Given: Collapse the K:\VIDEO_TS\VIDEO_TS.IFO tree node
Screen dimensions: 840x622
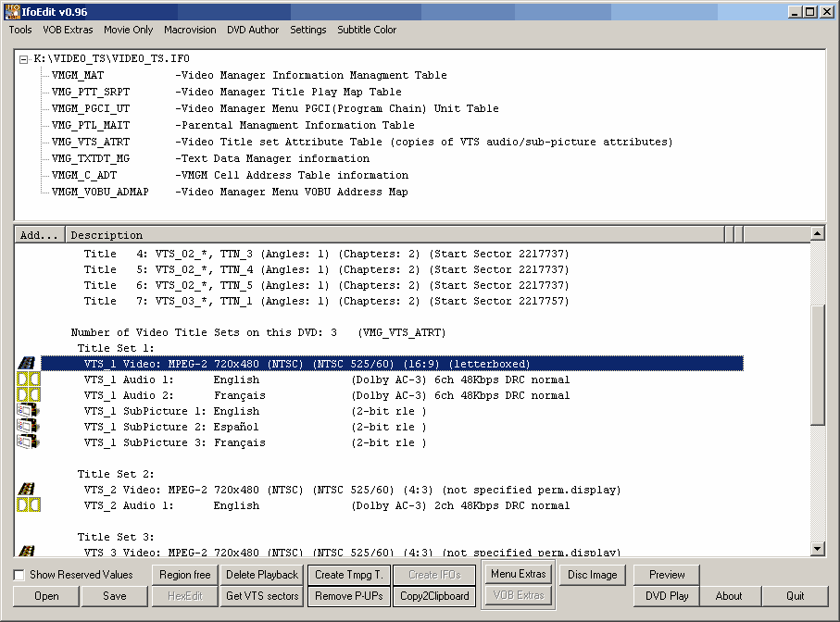Looking at the screenshot, I should 23,59.
